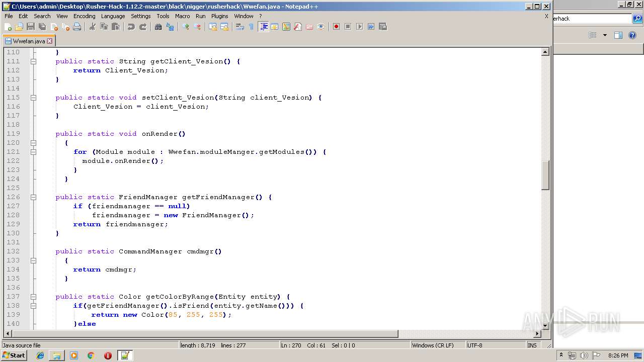Toggle word wrap toolbar button
This screenshot has height=362, width=644.
click(240, 27)
